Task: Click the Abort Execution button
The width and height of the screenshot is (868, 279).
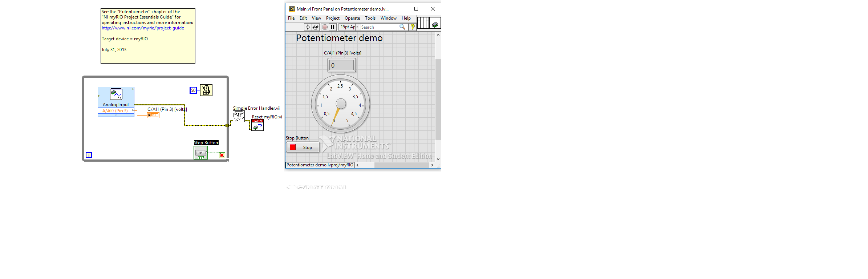Action: pos(325,27)
